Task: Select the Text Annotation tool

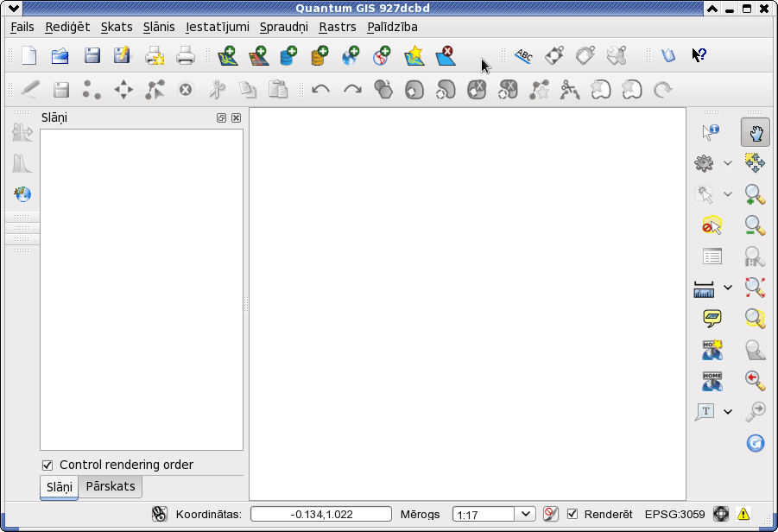Action: click(705, 412)
